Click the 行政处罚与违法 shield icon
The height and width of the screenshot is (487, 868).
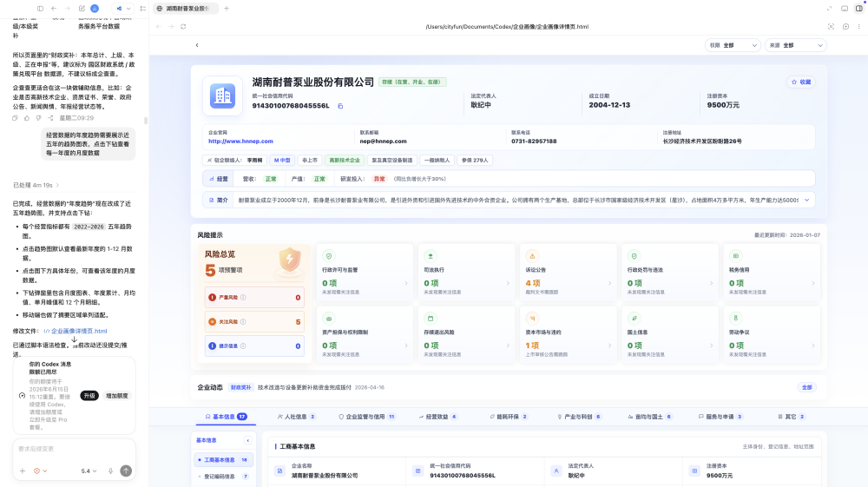pos(634,256)
